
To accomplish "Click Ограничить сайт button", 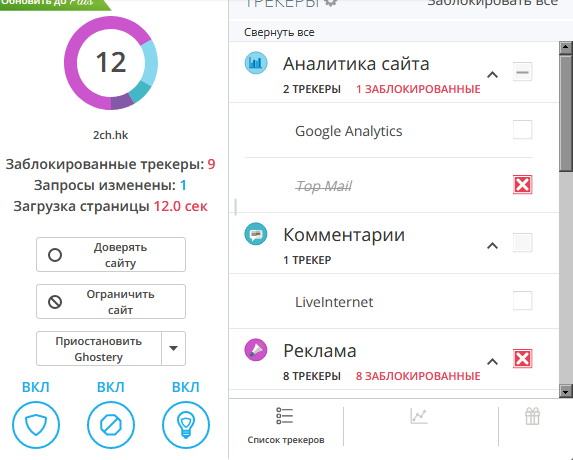I will click(x=111, y=302).
